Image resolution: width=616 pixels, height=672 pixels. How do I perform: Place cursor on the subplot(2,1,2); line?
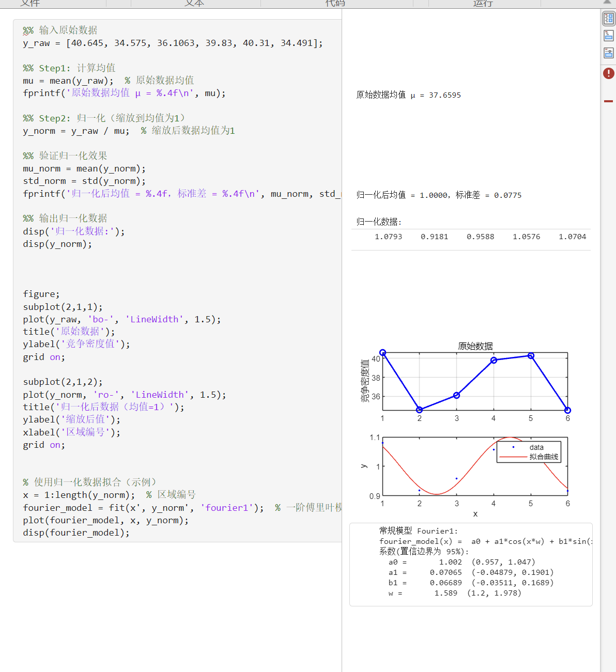point(63,382)
